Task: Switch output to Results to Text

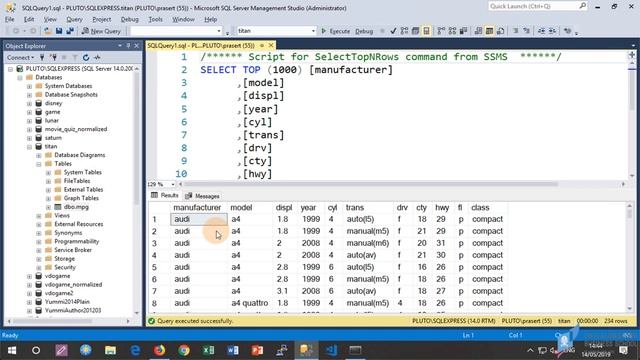Action: [x=478, y=31]
